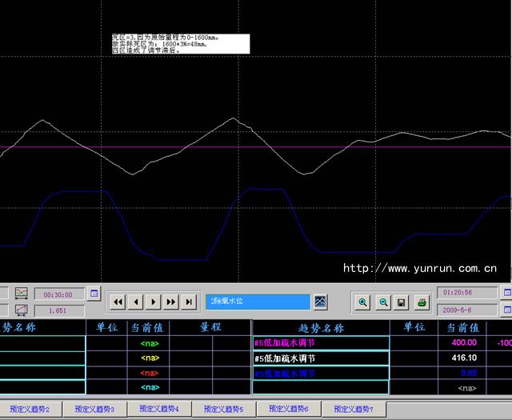Viewport: 512px width, 420px height.
Task: Open the 预定义趋势6 tab
Action: coord(289,409)
